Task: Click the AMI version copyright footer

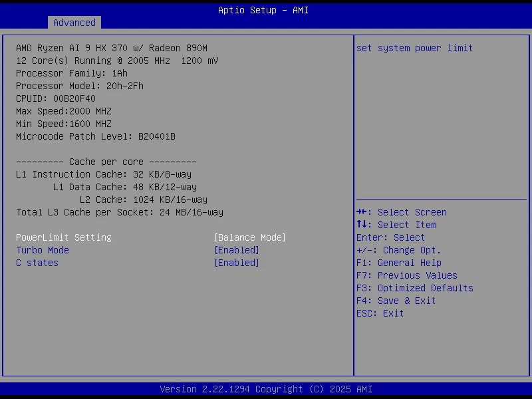Action: pyautogui.click(x=266, y=389)
